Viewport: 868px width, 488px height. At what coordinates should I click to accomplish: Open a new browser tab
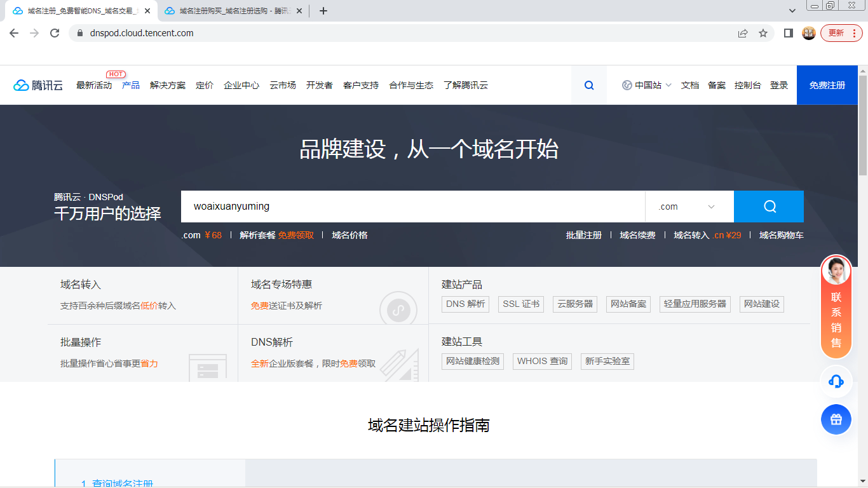tap(323, 11)
